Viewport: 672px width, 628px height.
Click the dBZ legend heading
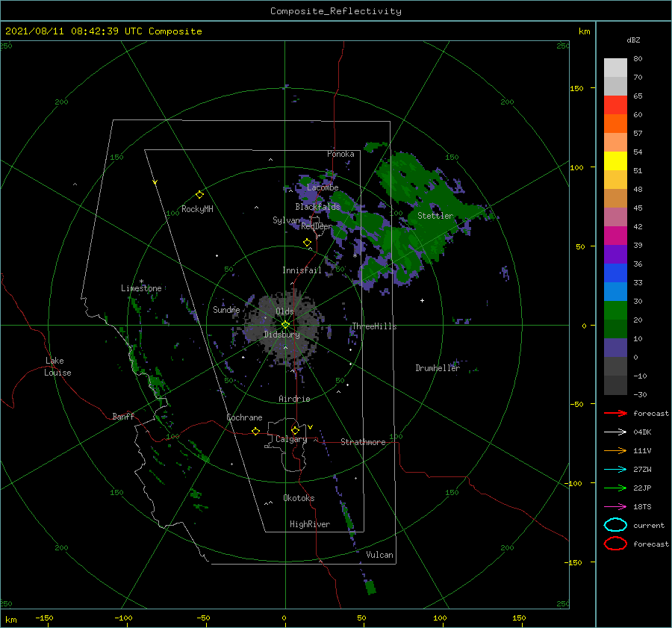pyautogui.click(x=633, y=40)
